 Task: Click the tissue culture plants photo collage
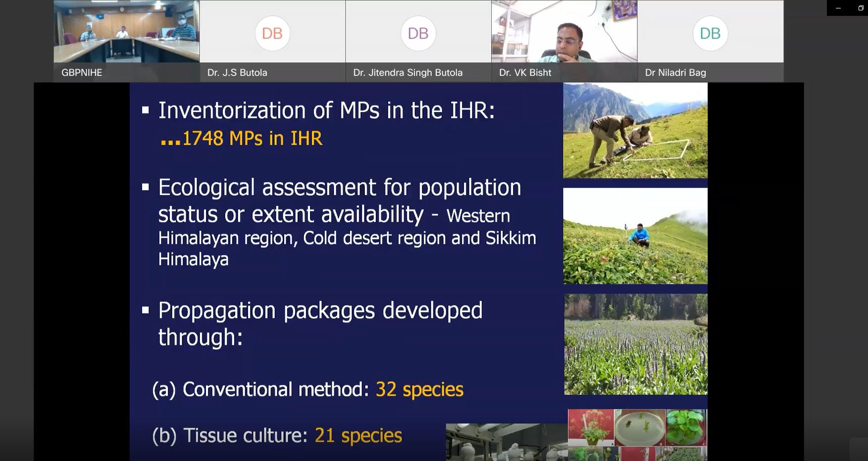click(637, 434)
